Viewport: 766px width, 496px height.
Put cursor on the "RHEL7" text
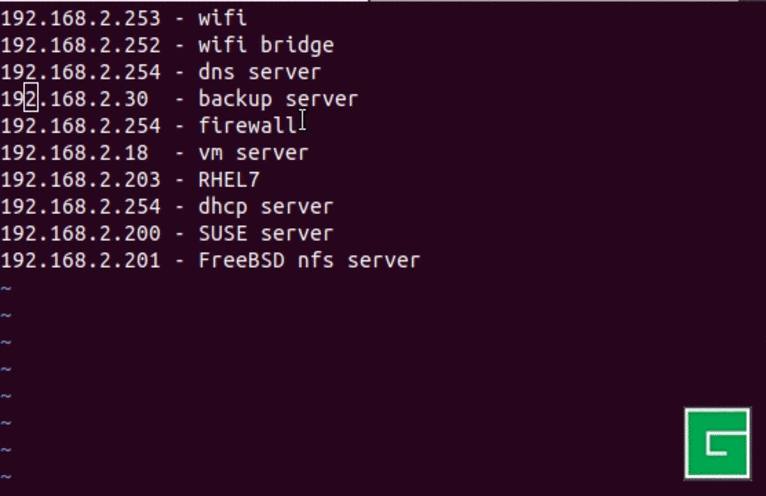click(231, 180)
